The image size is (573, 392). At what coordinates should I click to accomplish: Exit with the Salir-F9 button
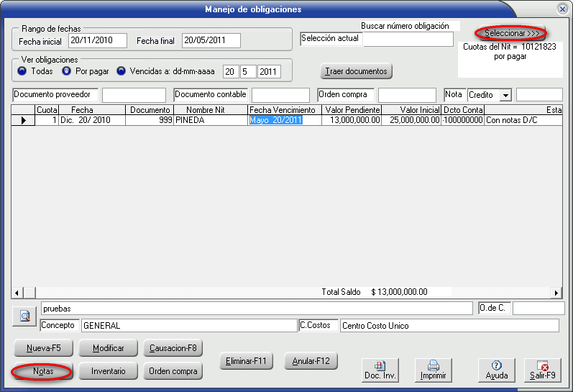[542, 370]
